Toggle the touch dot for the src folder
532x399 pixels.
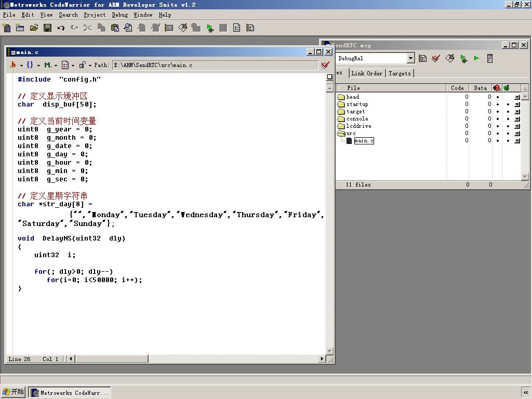[x=498, y=134]
